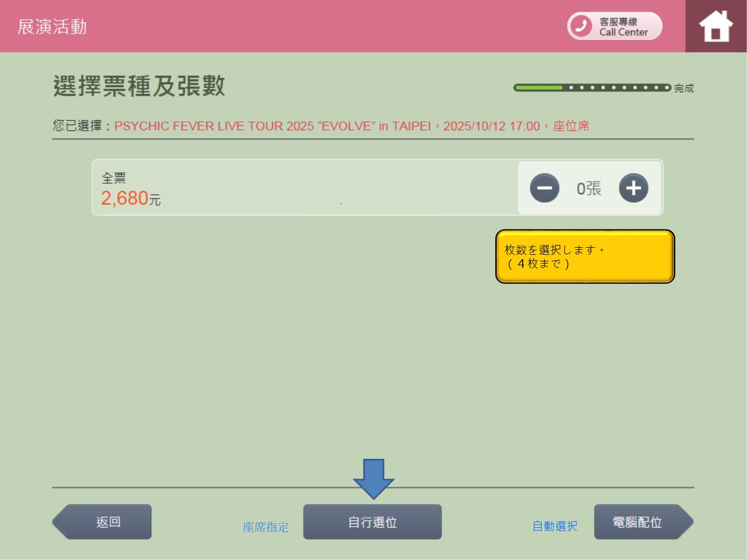Click the 選擇票種及張數 page heading
Image resolution: width=747 pixels, height=560 pixels.
tap(139, 86)
